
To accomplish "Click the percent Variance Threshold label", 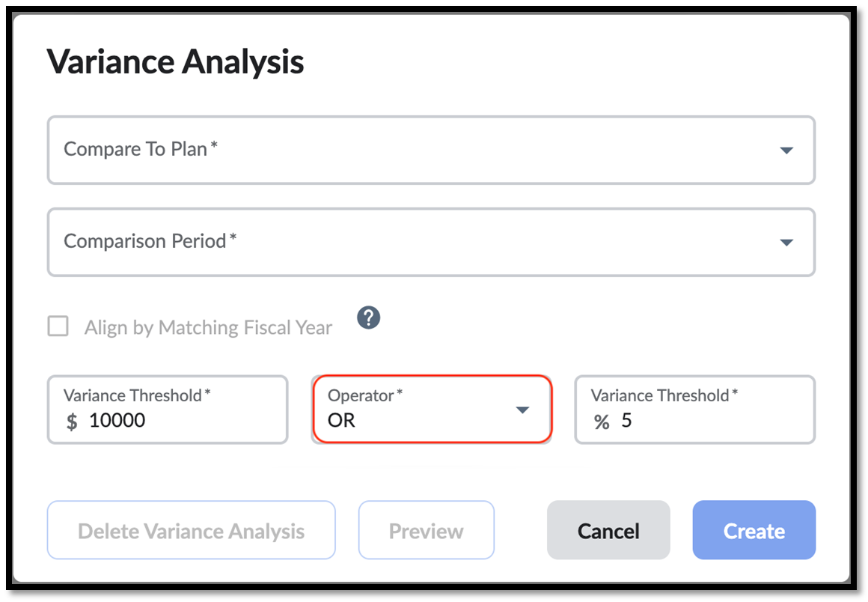I will pos(664,395).
